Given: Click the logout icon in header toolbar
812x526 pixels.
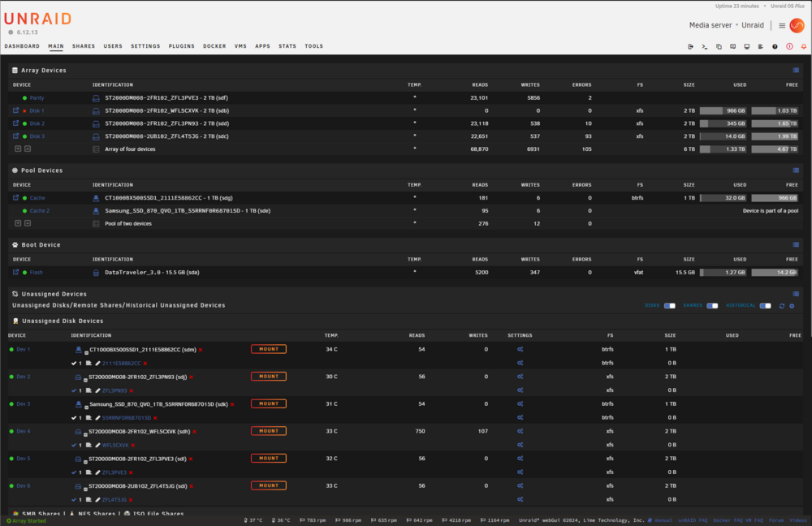Looking at the screenshot, I should coord(690,46).
